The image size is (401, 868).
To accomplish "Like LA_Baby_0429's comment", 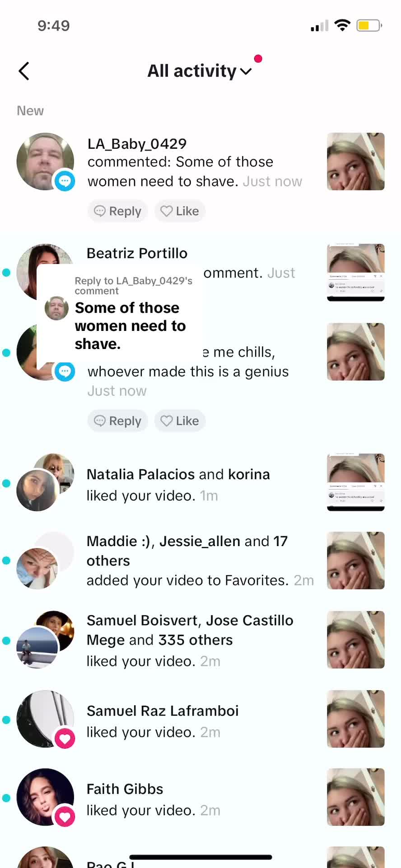I will 180,211.
